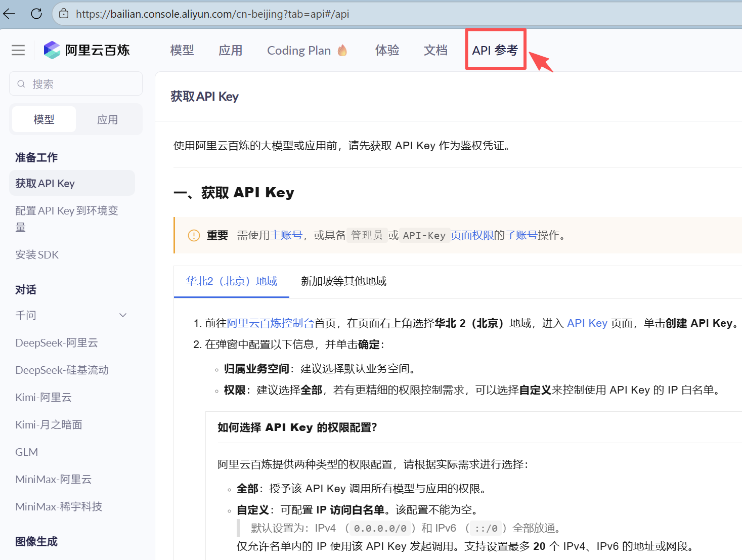Open Kimi-阿里云 sidebar item
The width and height of the screenshot is (742, 560).
[x=43, y=397]
